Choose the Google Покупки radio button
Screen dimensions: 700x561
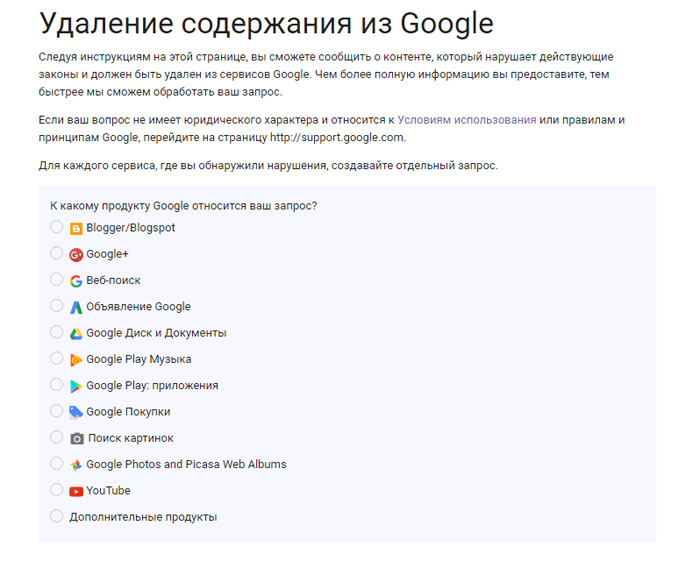56,411
